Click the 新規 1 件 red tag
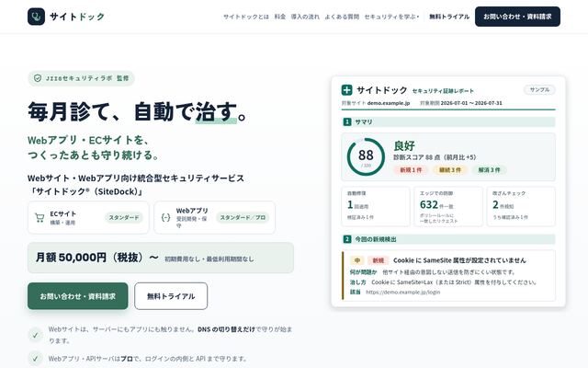588x368 pixels. 411,170
